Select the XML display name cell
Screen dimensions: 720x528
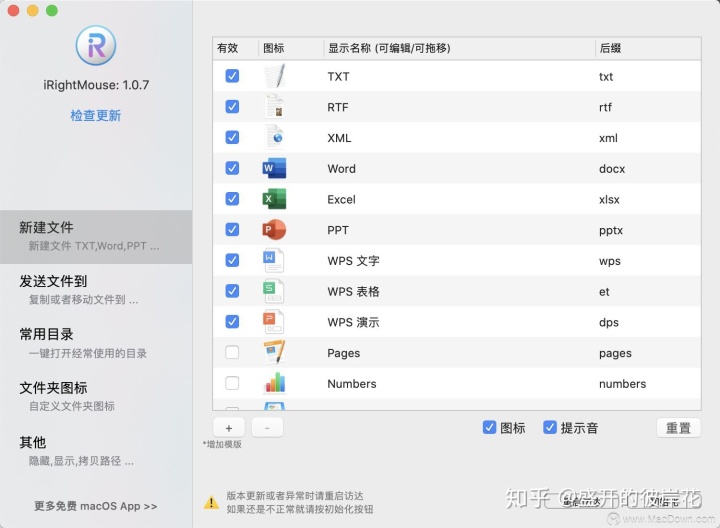coord(339,138)
